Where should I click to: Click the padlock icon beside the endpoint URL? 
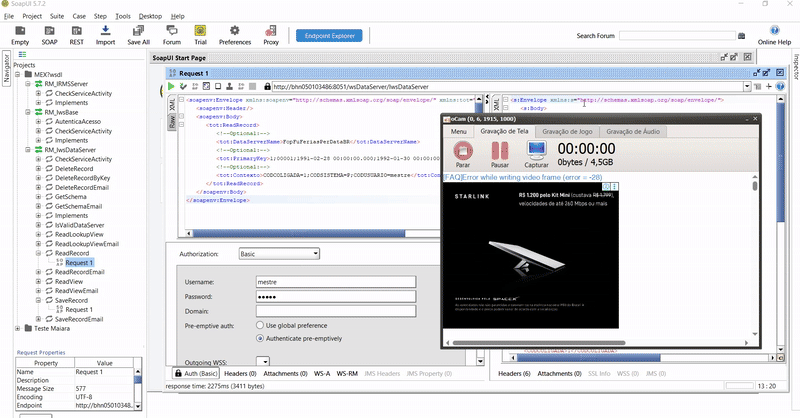click(x=267, y=86)
